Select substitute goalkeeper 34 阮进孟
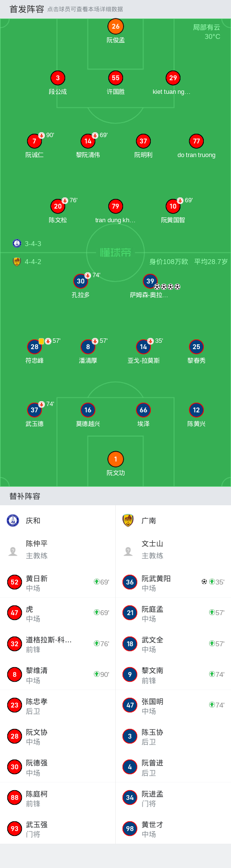This screenshot has height=868, width=231. (x=173, y=798)
